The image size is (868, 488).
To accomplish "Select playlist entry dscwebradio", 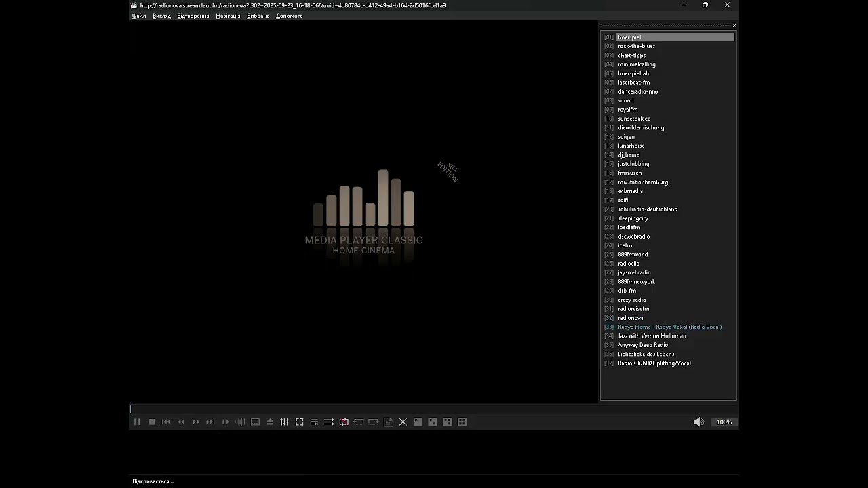I will pyautogui.click(x=669, y=237).
